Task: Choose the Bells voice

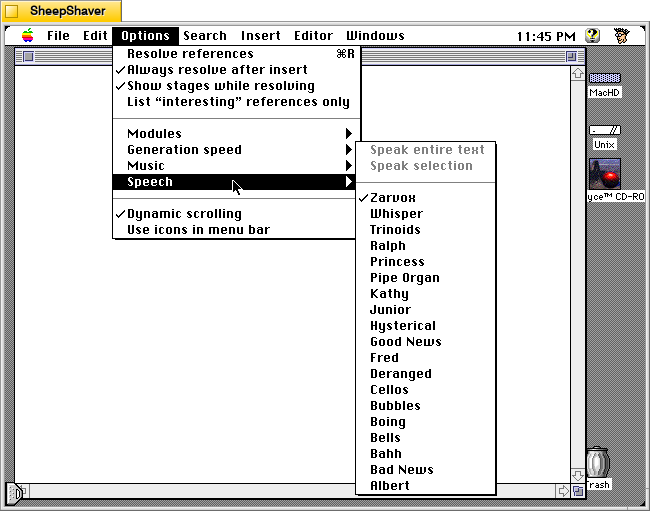Action: [x=426, y=438]
